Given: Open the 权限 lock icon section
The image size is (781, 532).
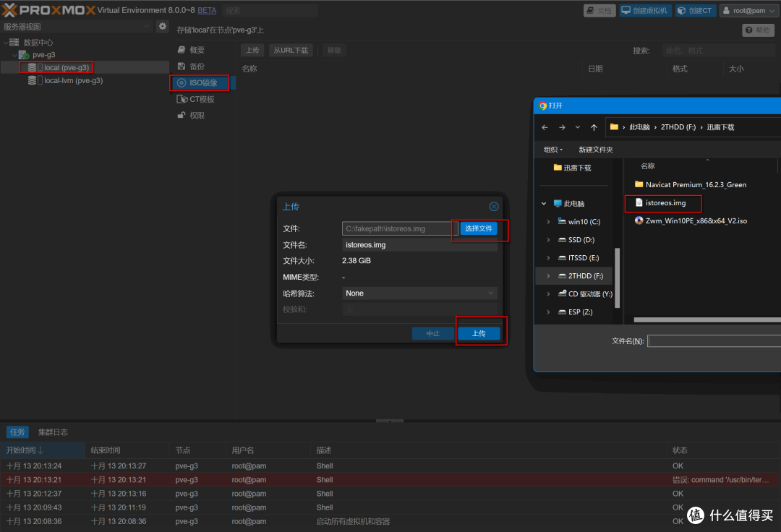Looking at the screenshot, I should pos(182,116).
